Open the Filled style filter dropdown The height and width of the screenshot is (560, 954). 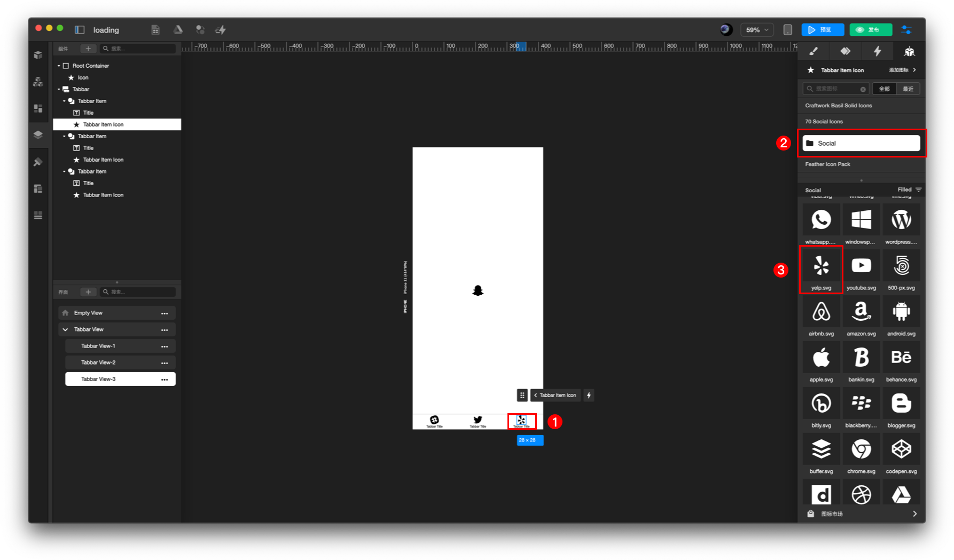tap(909, 190)
